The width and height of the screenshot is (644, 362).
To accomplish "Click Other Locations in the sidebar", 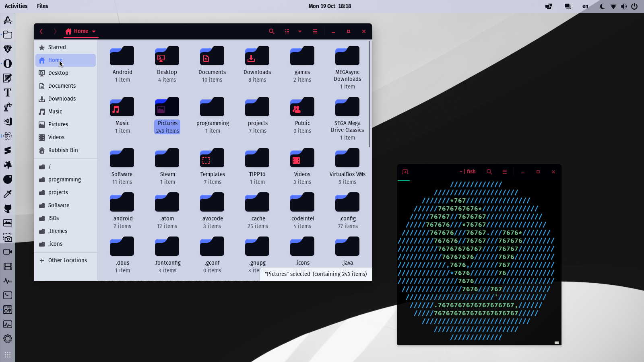I will tap(66, 261).
